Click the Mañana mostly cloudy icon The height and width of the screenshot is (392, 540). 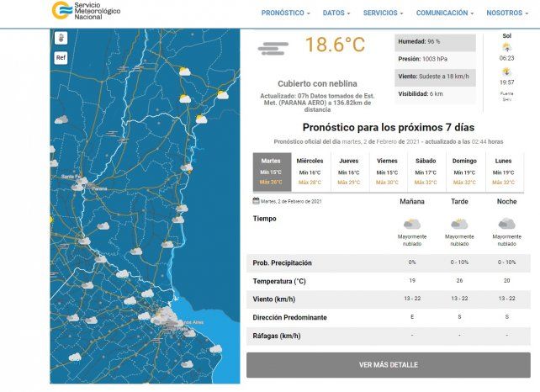(412, 224)
